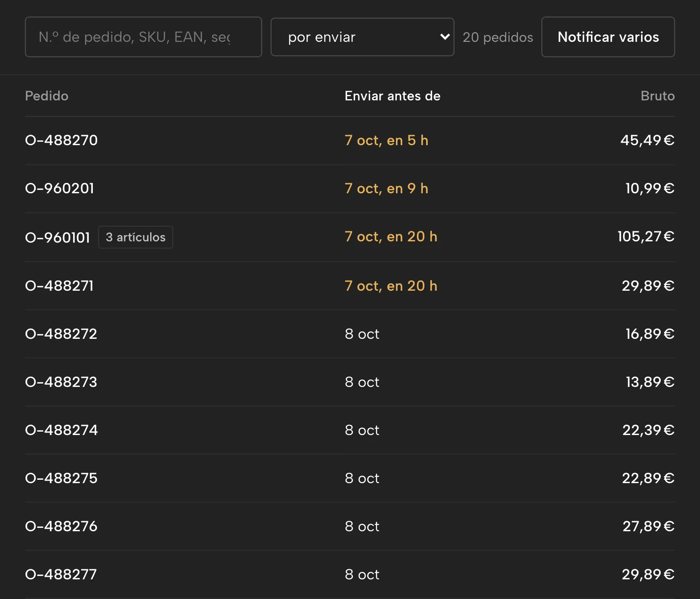Click the 29,89 € amount for O-488271
This screenshot has width=700, height=599.
648,286
